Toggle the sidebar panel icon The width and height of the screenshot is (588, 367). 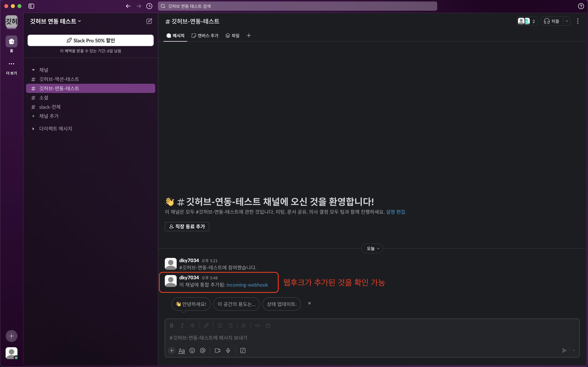pos(31,6)
